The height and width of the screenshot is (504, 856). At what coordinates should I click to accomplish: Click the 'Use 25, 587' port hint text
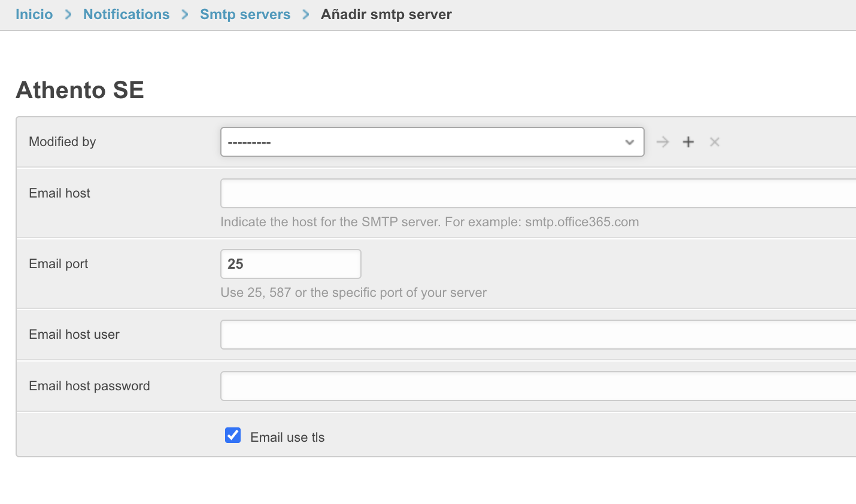[x=354, y=293]
